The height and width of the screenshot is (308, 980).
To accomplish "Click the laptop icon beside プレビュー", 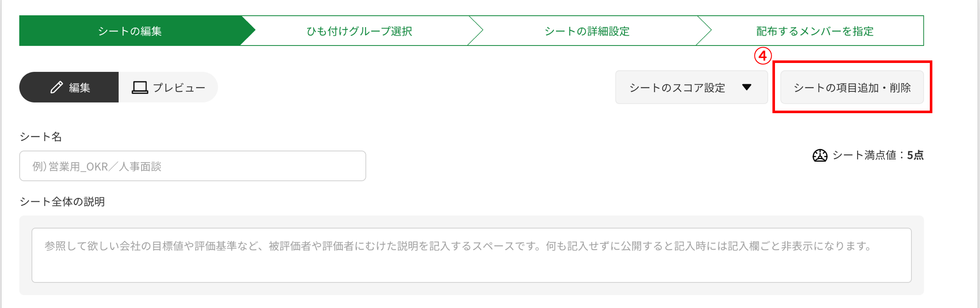I will click(140, 88).
